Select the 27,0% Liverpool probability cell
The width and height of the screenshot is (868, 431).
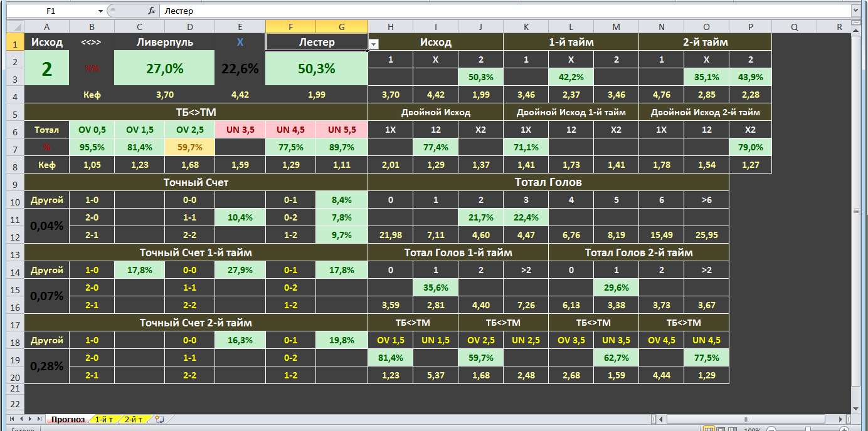point(165,68)
